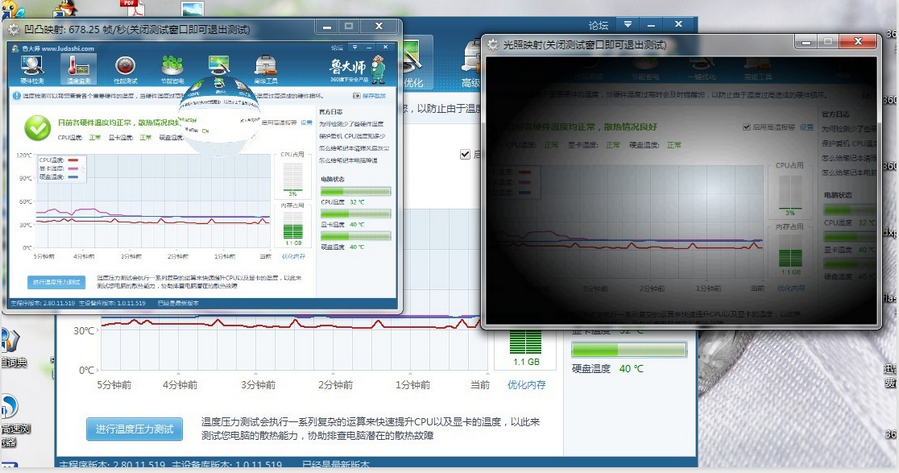Click the 优化内存 link in main window
Viewport: 899px width, 473px height.
click(526, 384)
